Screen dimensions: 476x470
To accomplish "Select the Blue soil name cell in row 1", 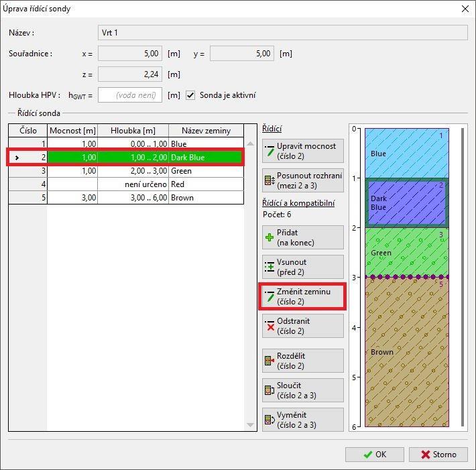I will (x=206, y=144).
